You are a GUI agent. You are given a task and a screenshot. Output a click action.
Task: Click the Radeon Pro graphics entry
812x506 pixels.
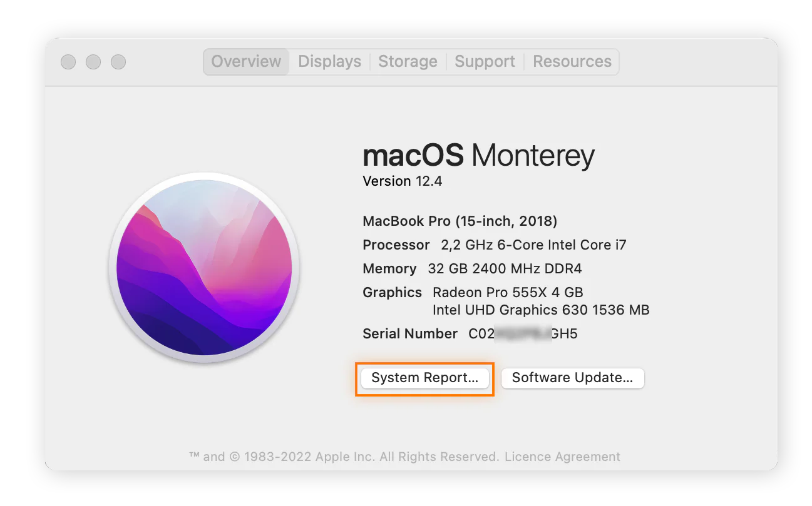click(x=507, y=292)
